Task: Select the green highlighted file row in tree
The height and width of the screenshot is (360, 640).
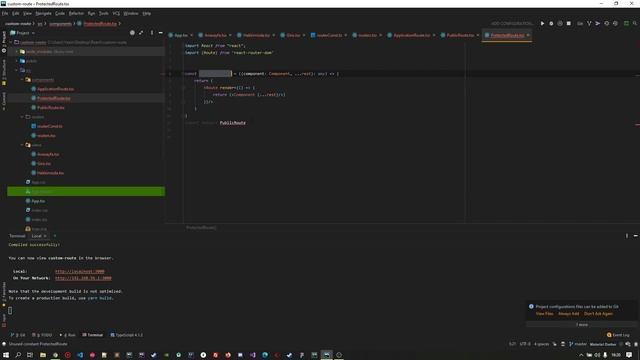Action: click(x=86, y=191)
